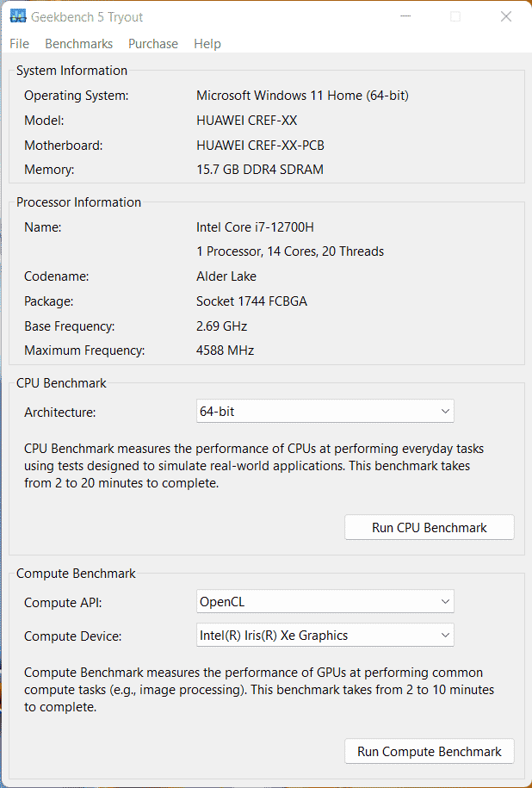
Task: Click the Geekbench app icon in title bar
Action: coord(17,17)
